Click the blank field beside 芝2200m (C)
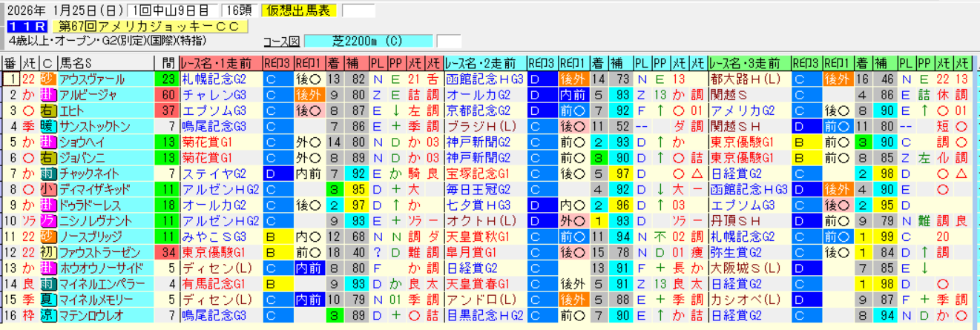Screen dimensions: 980x330 [449, 41]
